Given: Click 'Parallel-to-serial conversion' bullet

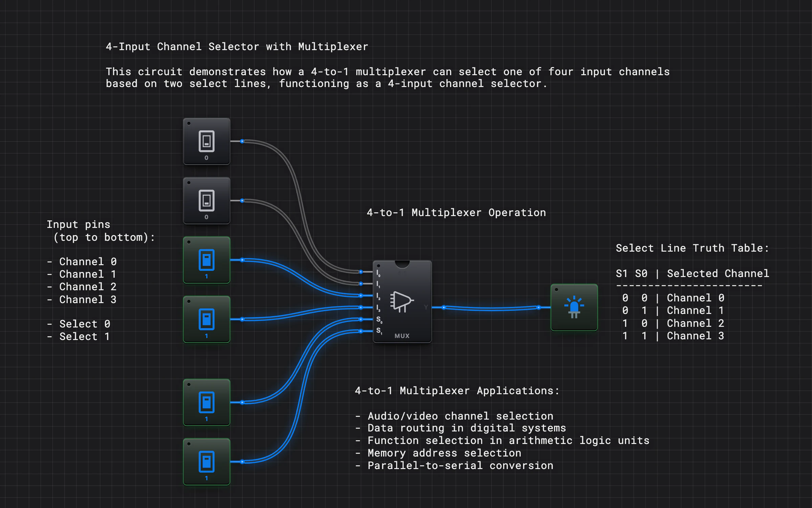Looking at the screenshot, I should pyautogui.click(x=454, y=465).
